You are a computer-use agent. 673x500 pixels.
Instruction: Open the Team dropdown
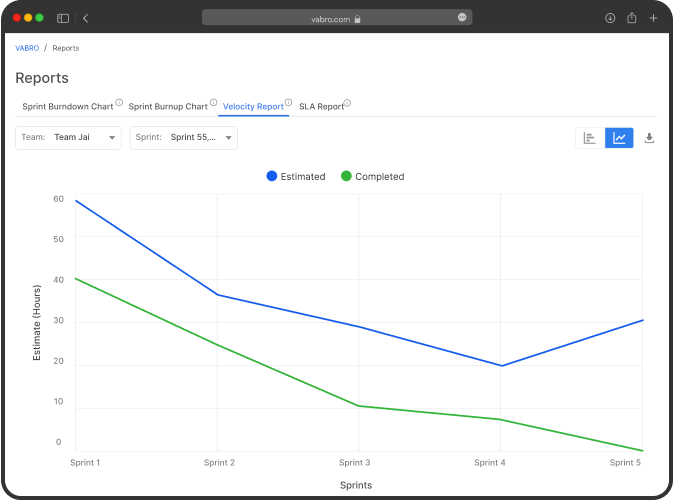point(69,138)
